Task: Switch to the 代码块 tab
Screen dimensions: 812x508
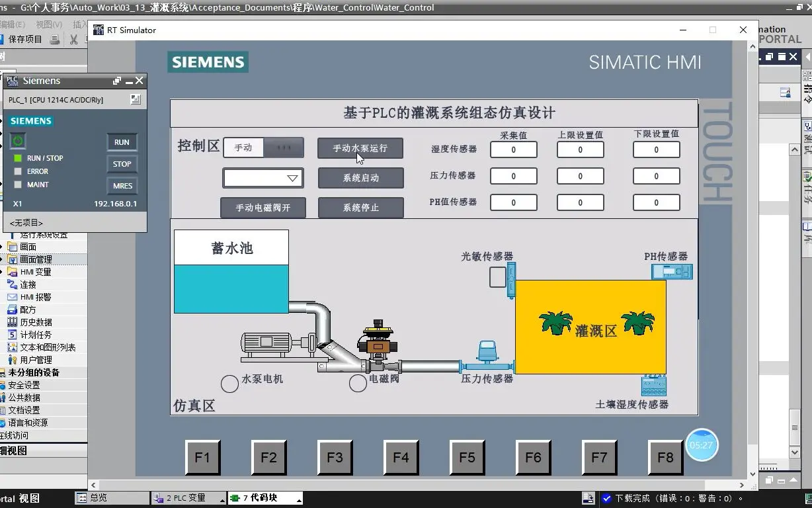Action: [265, 498]
